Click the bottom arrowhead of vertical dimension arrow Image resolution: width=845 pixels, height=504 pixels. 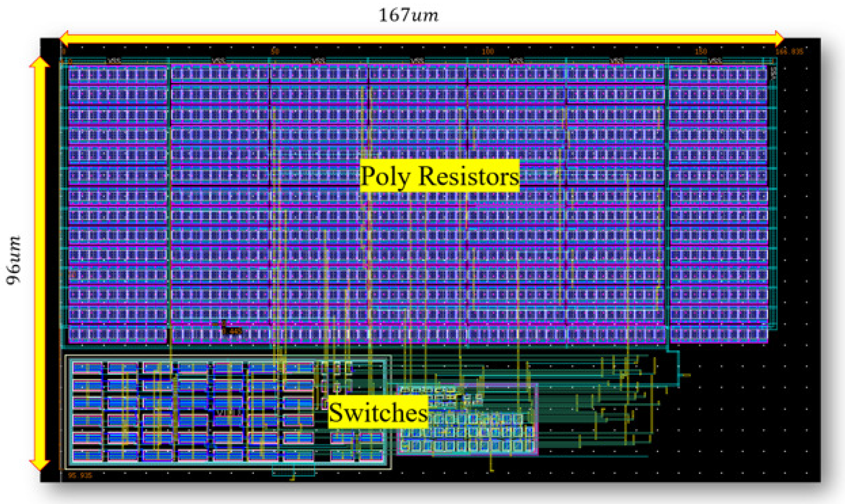point(40,464)
